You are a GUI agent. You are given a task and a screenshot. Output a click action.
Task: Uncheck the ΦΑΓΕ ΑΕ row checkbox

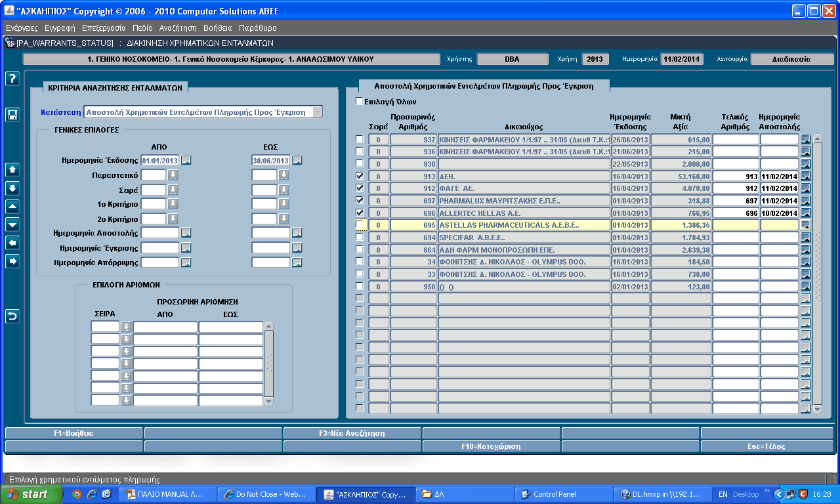(359, 188)
